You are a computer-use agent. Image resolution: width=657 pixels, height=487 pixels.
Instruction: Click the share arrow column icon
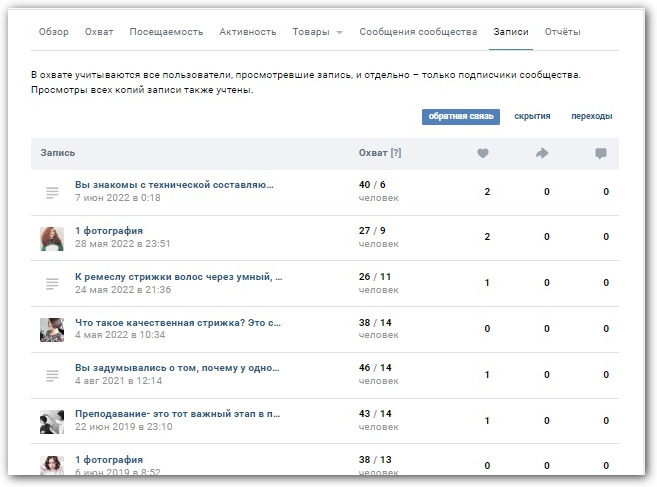(543, 153)
